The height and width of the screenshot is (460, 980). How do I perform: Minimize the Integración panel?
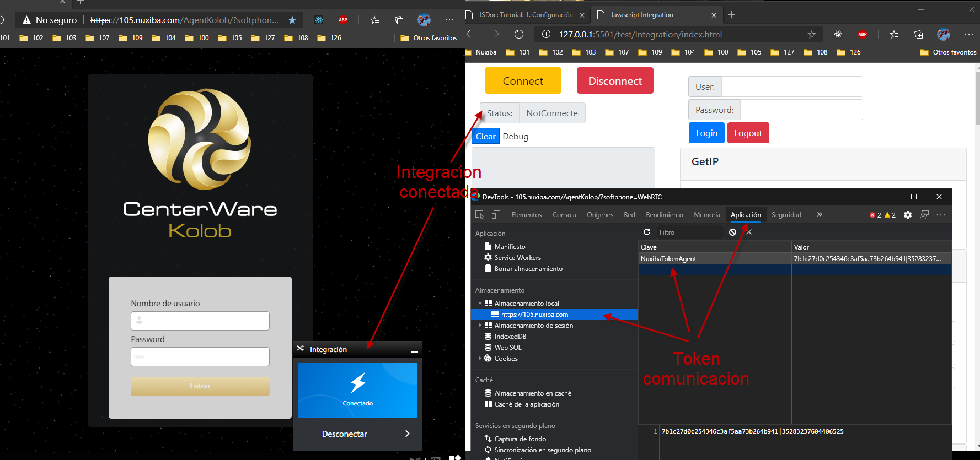[415, 350]
